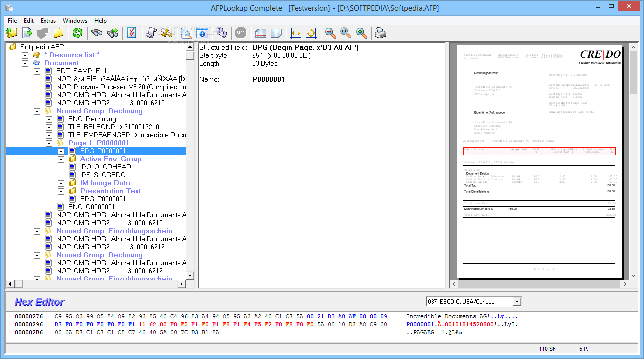
Task: Click the gray stop sign icon
Action: click(x=241, y=33)
